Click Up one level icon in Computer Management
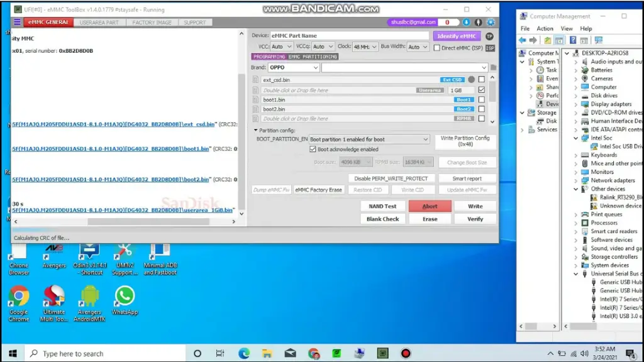The height and width of the screenshot is (362, 644). click(x=548, y=40)
